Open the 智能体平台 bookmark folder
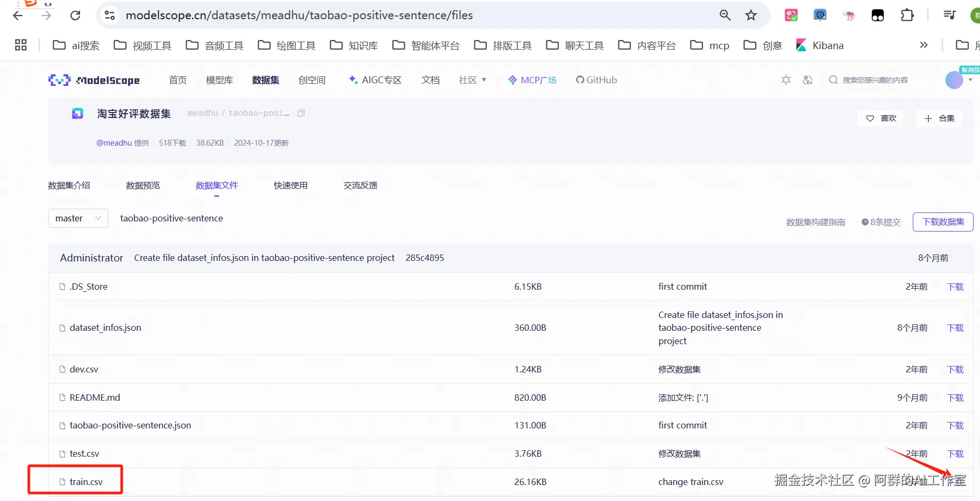The image size is (980, 501). (426, 45)
